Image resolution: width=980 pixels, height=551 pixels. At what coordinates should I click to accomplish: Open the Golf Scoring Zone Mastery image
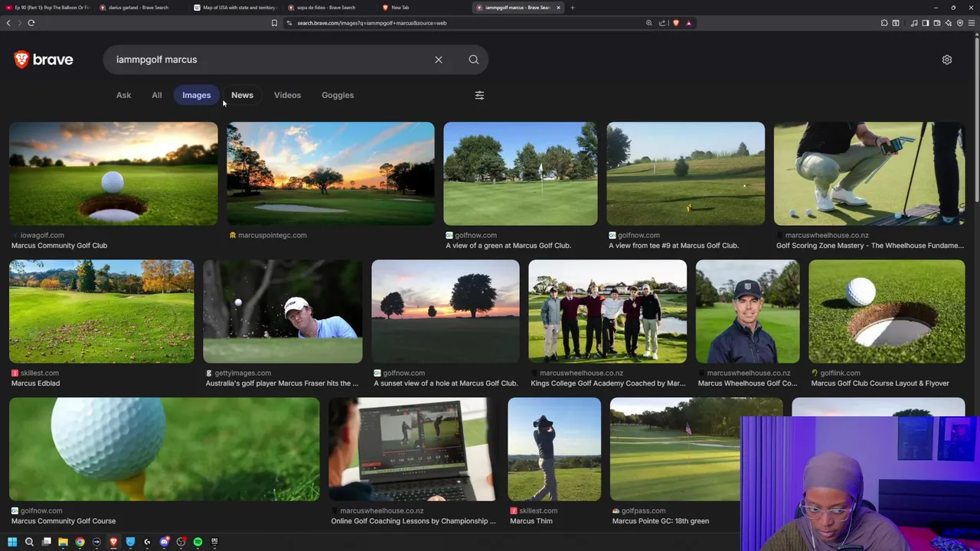(x=870, y=174)
